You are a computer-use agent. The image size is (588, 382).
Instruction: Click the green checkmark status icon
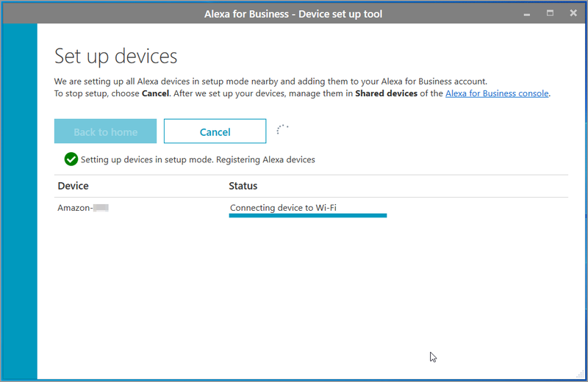(x=71, y=159)
